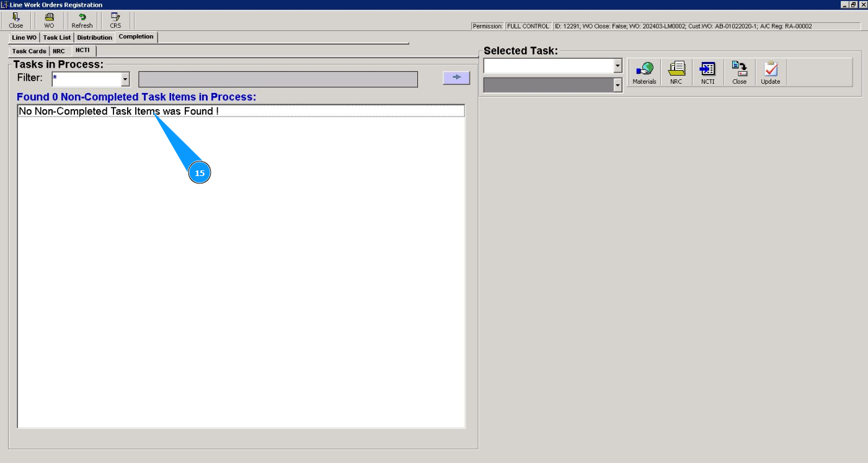
Task: Expand the first Selected Task dropdown arrow
Action: [x=618, y=66]
